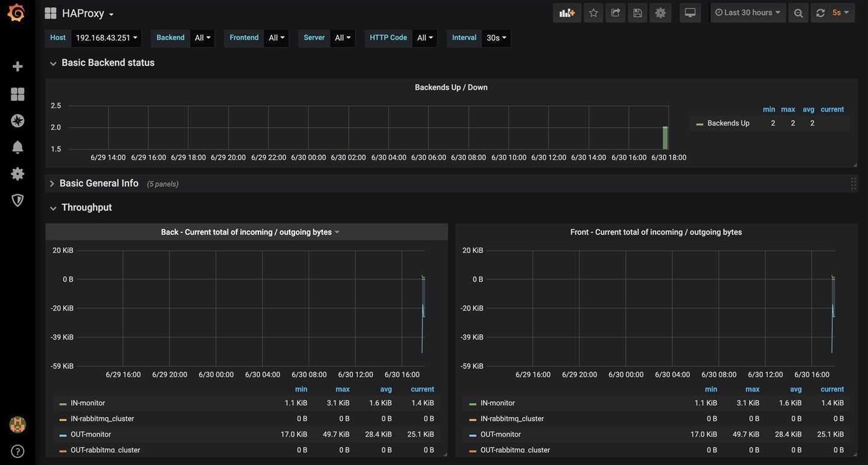Image resolution: width=868 pixels, height=465 pixels.
Task: Click IN-monitor color swatch in Back panel
Action: coord(63,404)
